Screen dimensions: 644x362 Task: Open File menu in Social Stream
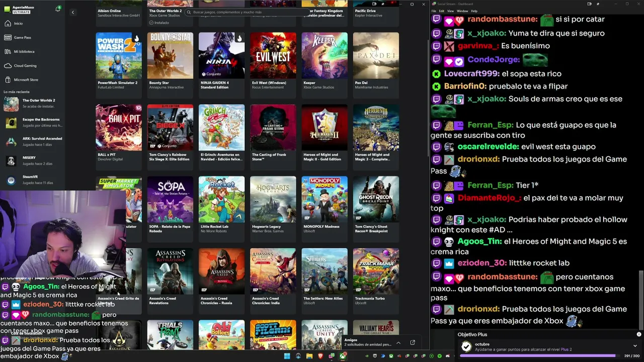pyautogui.click(x=434, y=11)
